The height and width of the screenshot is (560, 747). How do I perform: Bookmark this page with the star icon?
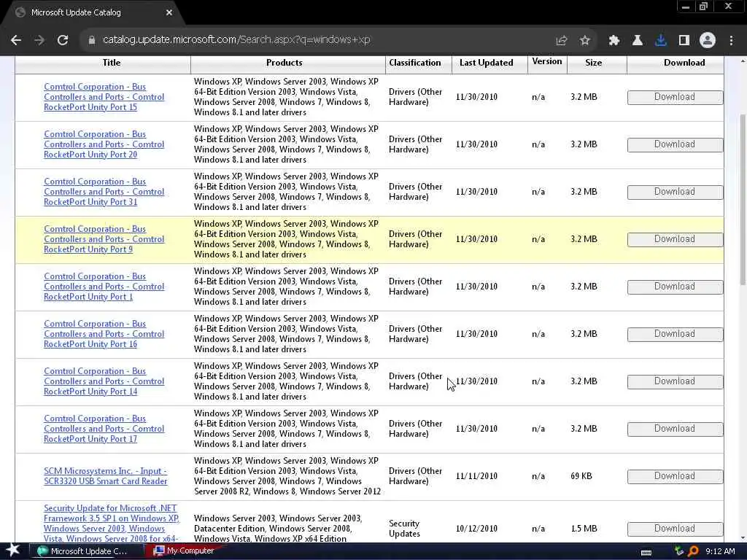(585, 41)
